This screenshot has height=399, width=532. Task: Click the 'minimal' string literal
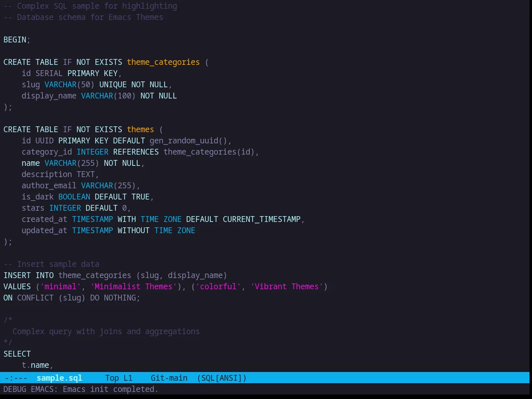pyautogui.click(x=60, y=286)
